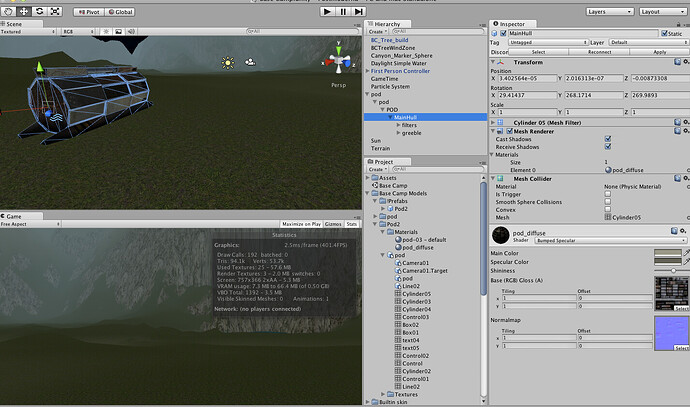This screenshot has width=690, height=407.
Task: Enable Convex checkbox
Action: click(608, 209)
